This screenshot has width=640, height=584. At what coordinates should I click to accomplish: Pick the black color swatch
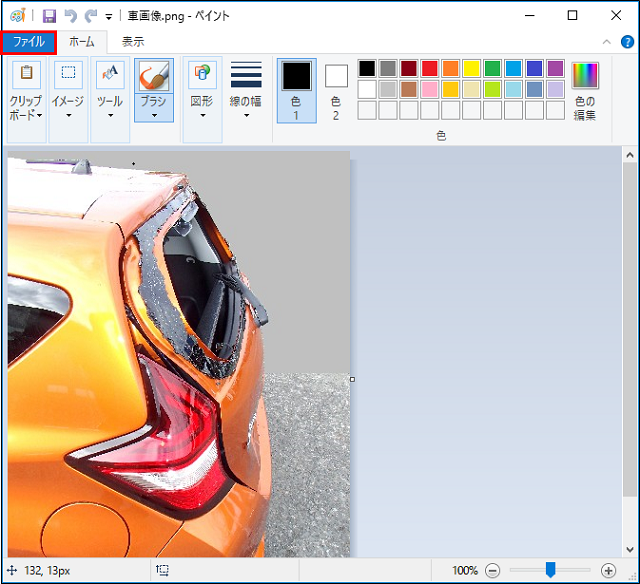coord(367,69)
